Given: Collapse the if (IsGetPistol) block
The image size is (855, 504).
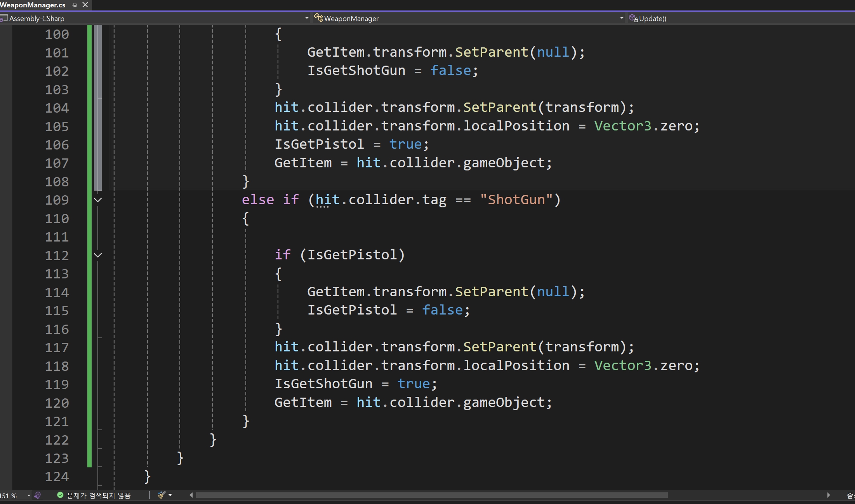Looking at the screenshot, I should (98, 255).
